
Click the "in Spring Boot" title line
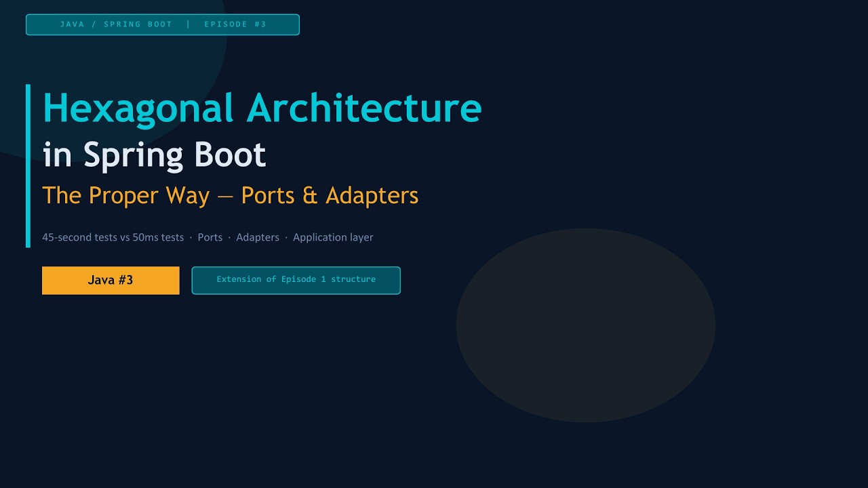tap(154, 155)
